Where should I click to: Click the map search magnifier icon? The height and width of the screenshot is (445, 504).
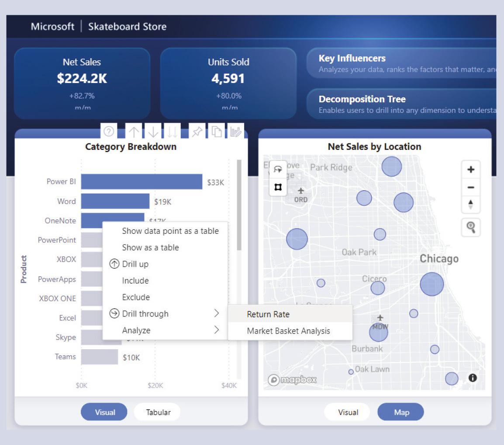coord(470,227)
